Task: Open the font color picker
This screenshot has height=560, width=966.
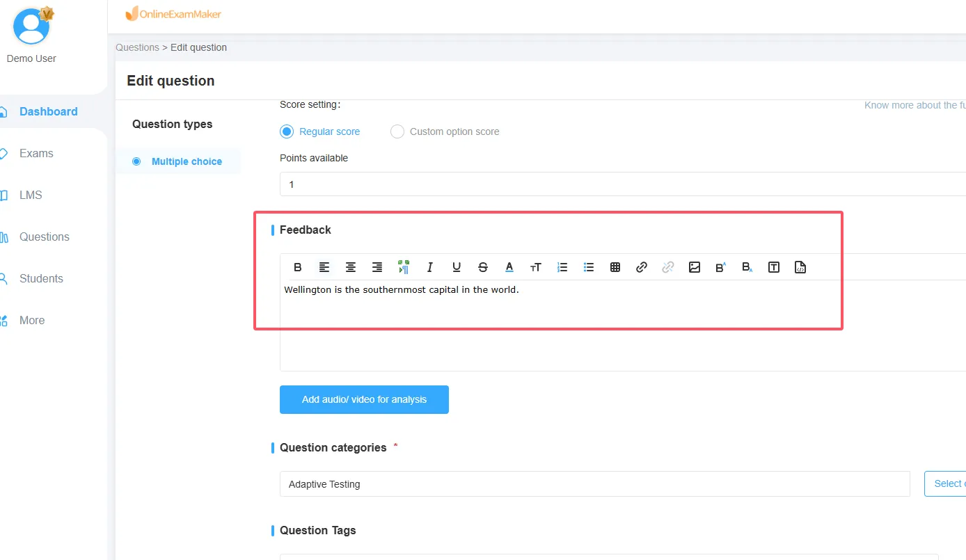Action: click(509, 267)
